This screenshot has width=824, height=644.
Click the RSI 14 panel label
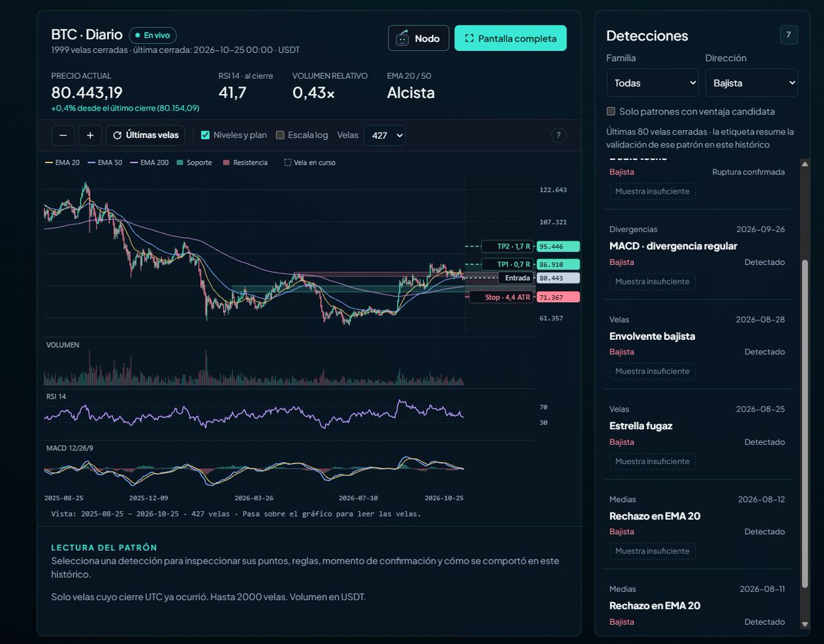(56, 398)
